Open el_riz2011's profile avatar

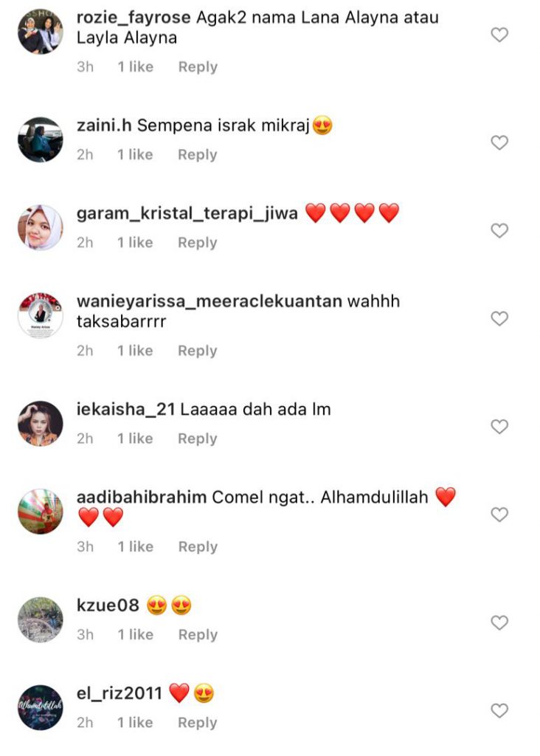(41, 707)
